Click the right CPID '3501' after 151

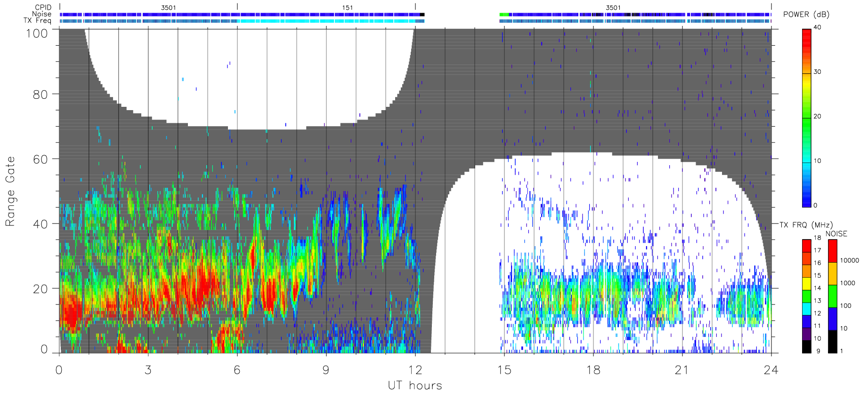(x=613, y=8)
